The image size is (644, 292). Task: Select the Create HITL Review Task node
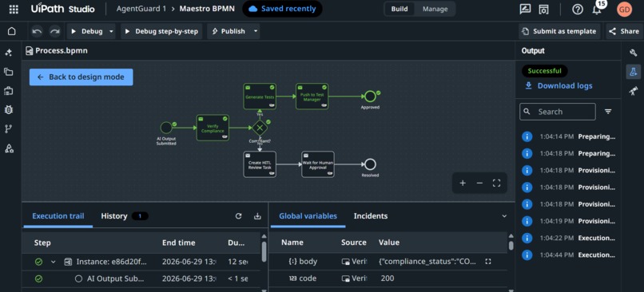point(260,164)
